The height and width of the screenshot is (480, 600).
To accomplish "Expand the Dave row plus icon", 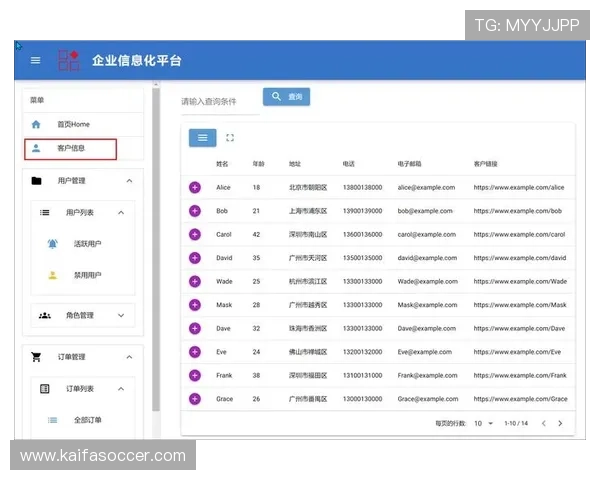I will click(x=195, y=328).
